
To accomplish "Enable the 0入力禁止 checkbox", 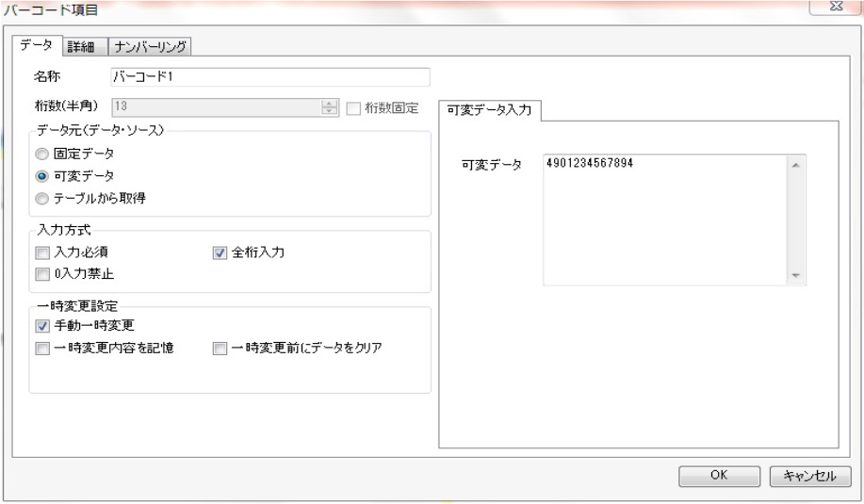I will point(41,275).
